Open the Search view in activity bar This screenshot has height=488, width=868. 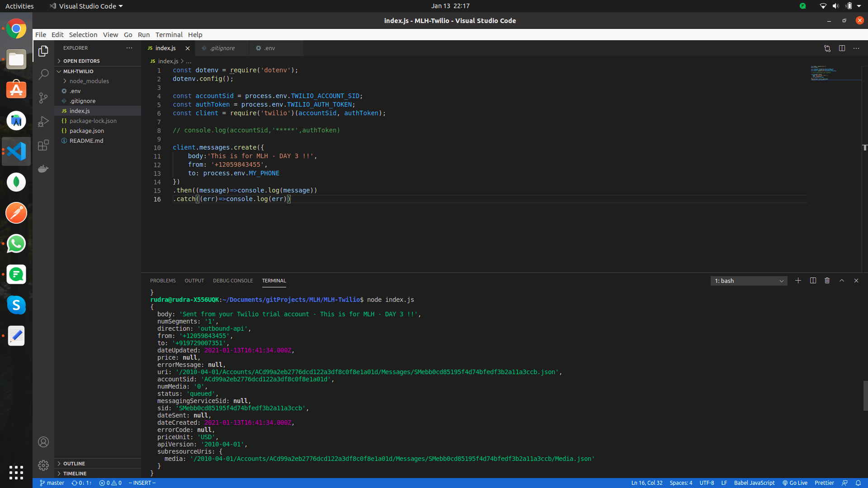(43, 74)
